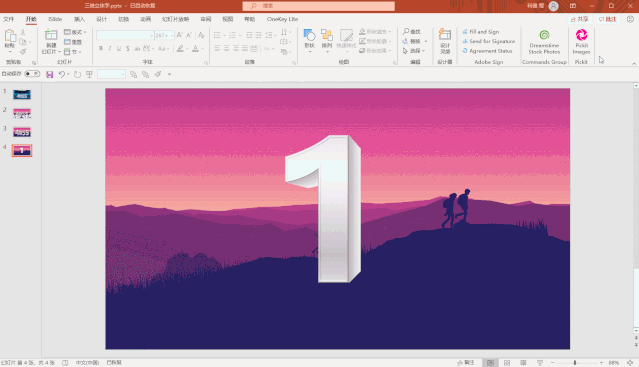This screenshot has height=367, width=639.
Task: Toggle Normal view button in status bar
Action: click(x=490, y=363)
